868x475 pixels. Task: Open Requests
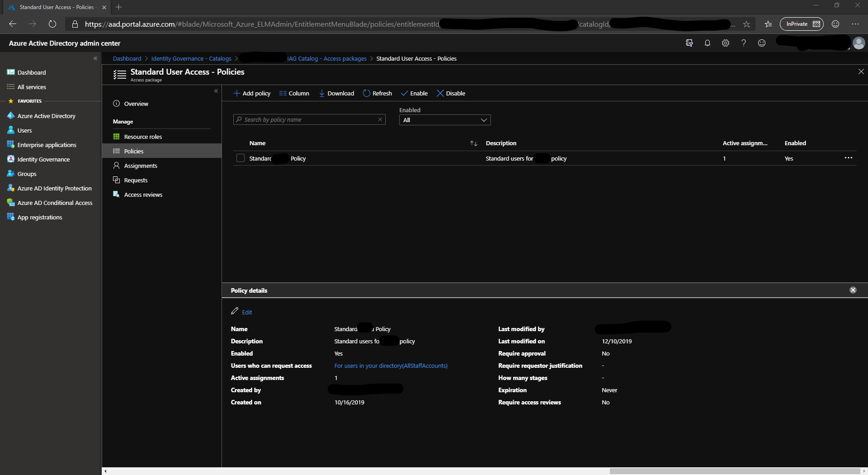(136, 180)
